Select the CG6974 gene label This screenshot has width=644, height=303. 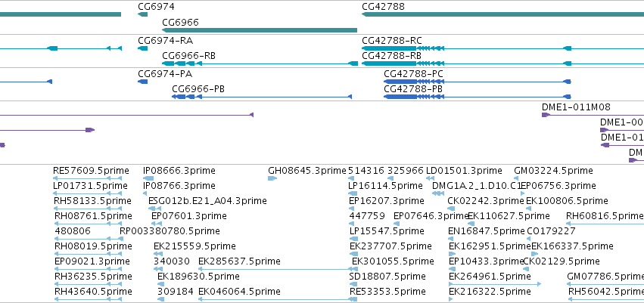(156, 7)
